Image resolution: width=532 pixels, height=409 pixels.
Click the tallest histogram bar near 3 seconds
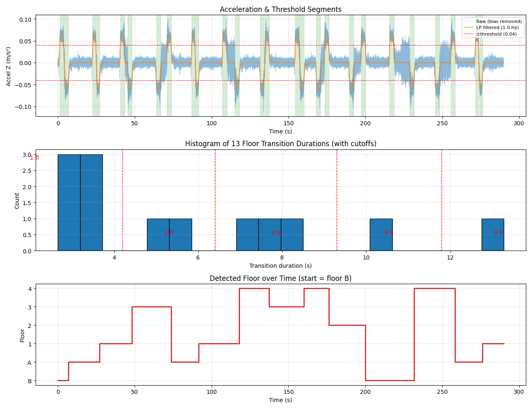click(69, 202)
